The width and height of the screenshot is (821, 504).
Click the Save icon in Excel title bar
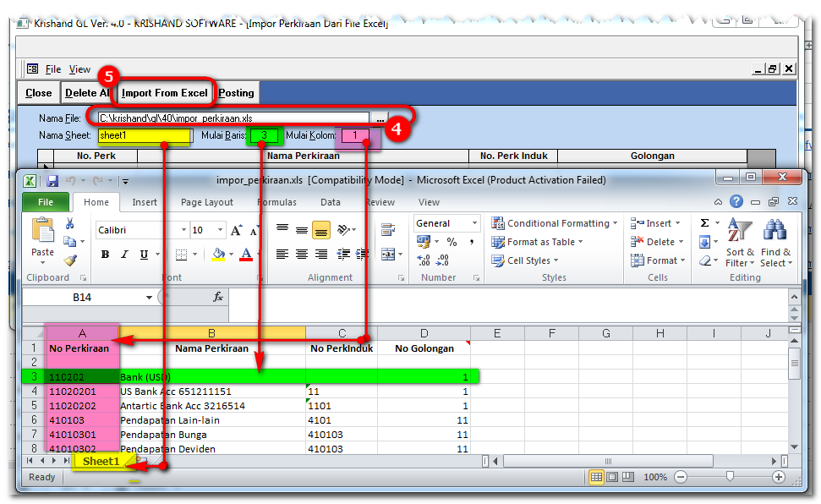[52, 181]
